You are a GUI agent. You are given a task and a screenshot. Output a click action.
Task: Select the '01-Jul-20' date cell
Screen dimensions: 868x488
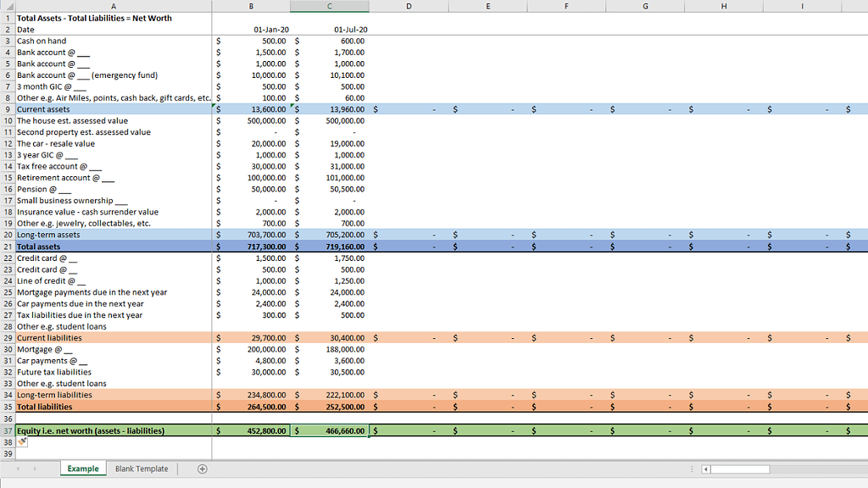pos(330,30)
